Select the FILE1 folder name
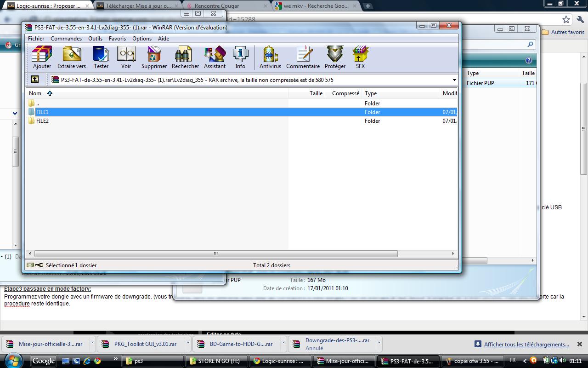The width and height of the screenshot is (588, 368). 42,112
